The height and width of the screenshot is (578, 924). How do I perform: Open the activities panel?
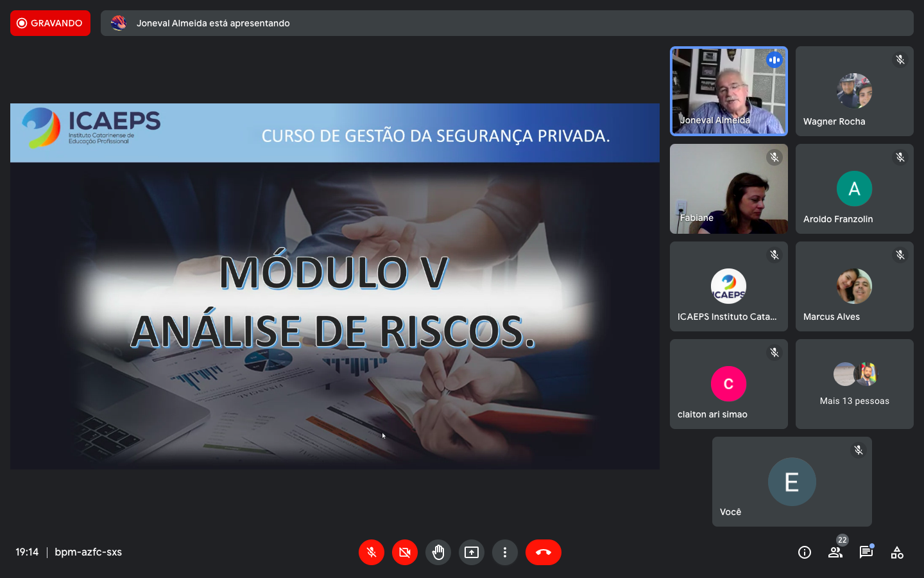tap(897, 552)
